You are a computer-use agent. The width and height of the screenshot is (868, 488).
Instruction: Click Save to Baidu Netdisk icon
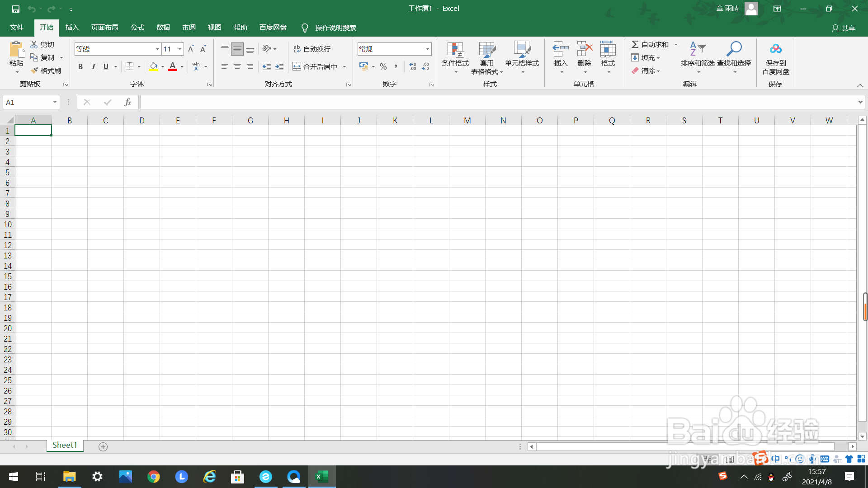pos(775,48)
